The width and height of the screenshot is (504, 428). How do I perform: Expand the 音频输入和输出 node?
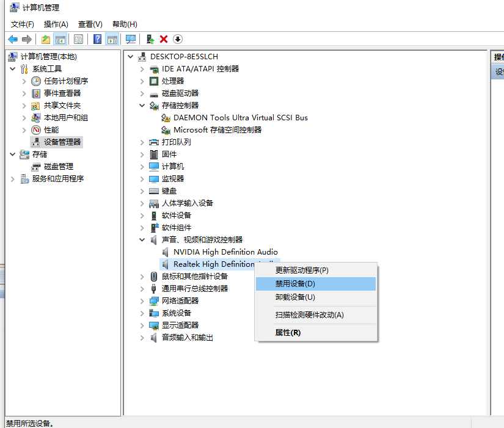(x=142, y=338)
